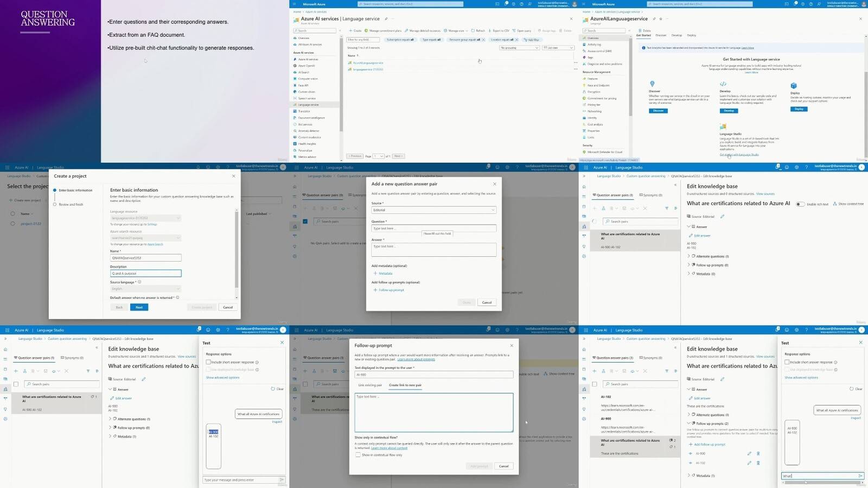
Task: Info icon beside Include short answer, "What" Test pane
Action: (x=835, y=362)
